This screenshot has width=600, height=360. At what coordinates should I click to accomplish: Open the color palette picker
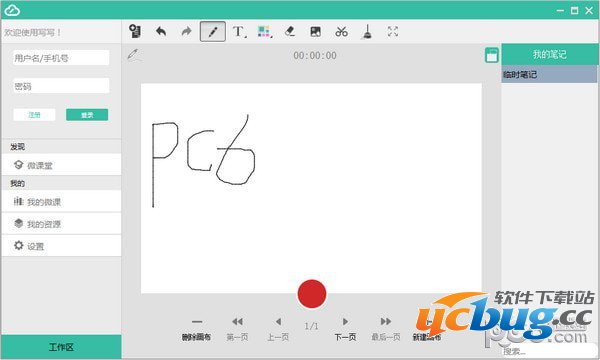264,31
